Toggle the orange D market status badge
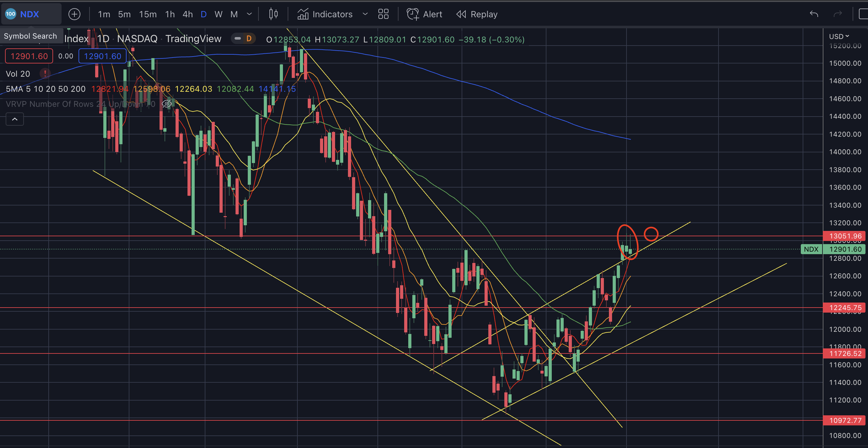 point(249,39)
